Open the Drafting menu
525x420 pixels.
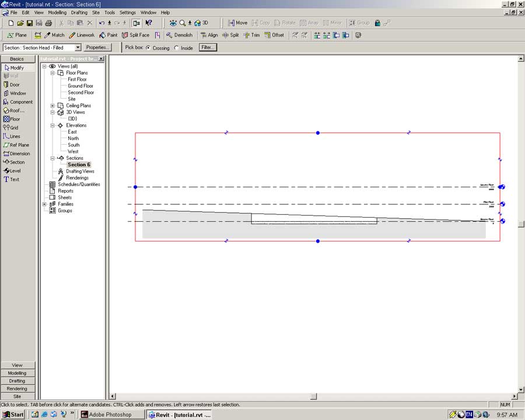click(x=79, y=12)
